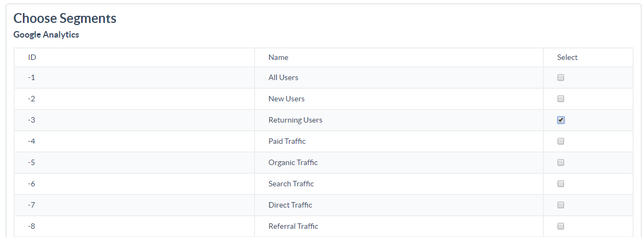The height and width of the screenshot is (237, 644).
Task: Uncheck the Returning Users segment
Action: click(561, 120)
